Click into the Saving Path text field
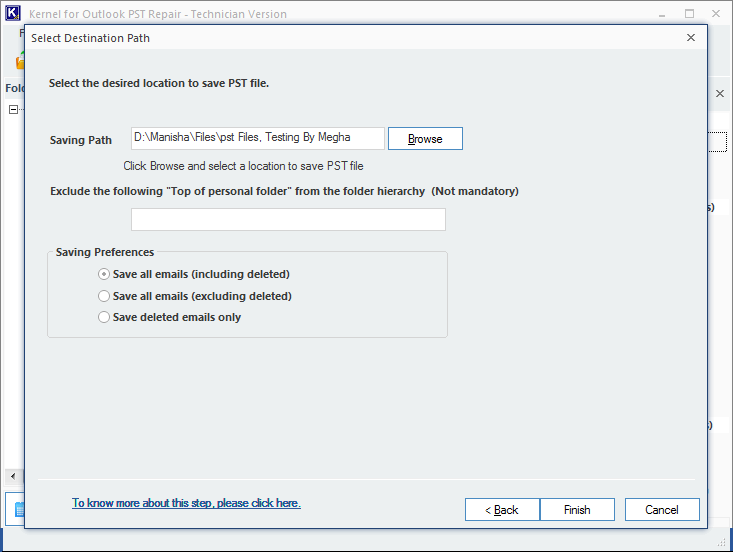 (x=258, y=138)
